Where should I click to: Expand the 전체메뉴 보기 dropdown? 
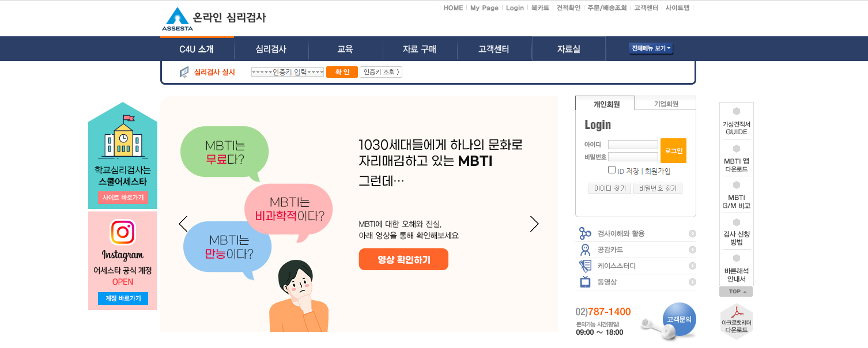[x=651, y=48]
